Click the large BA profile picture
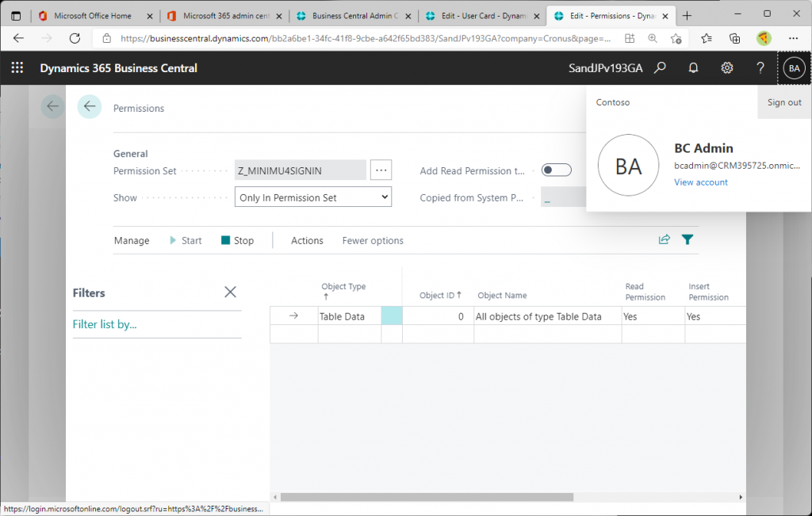Image resolution: width=812 pixels, height=516 pixels. click(628, 165)
